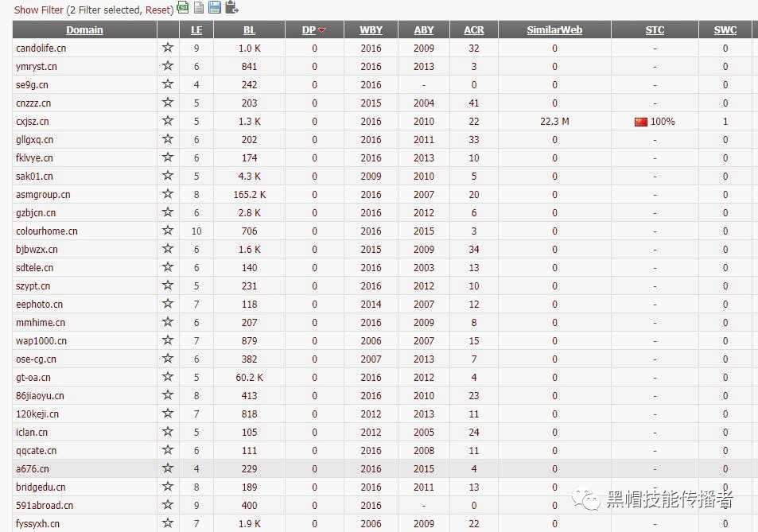Click the CSV export icon

click(x=183, y=8)
